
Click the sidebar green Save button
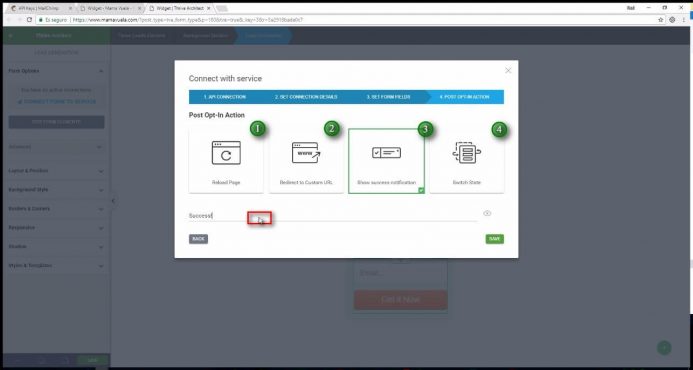92,360
